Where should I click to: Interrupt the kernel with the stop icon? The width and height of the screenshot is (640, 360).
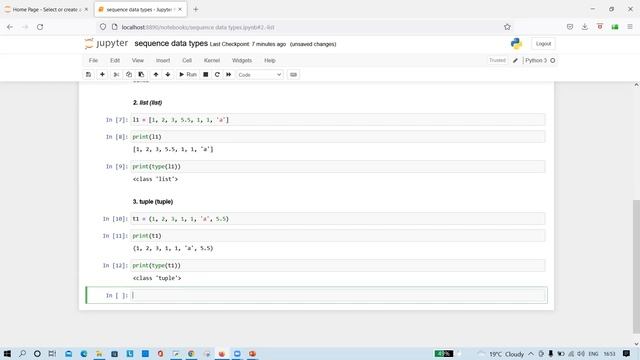pyautogui.click(x=206, y=75)
